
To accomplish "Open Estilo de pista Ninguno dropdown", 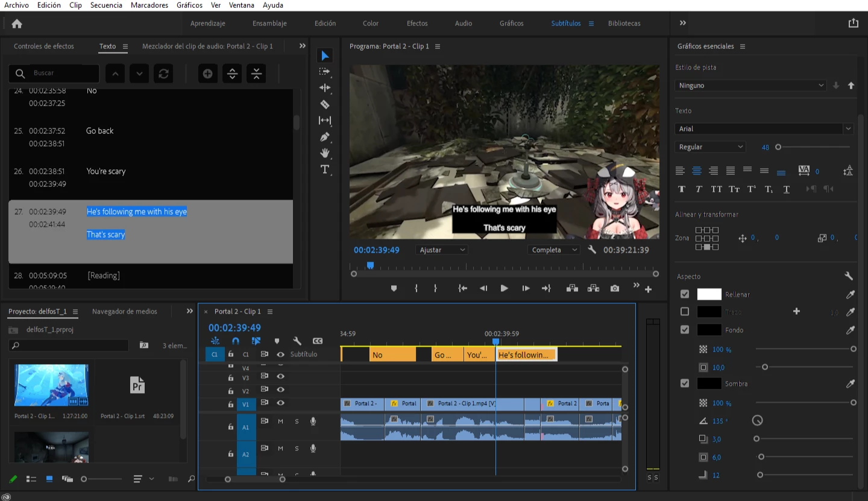I will pos(750,86).
